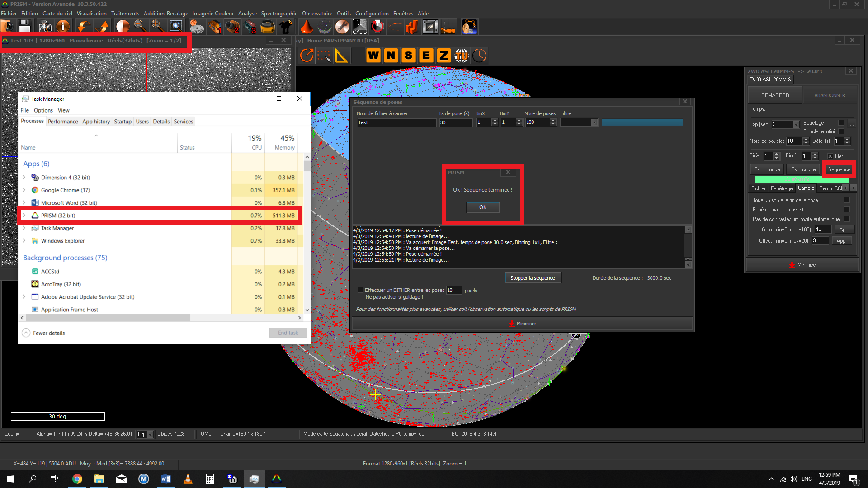Switch to Task Manager Startup tab

point(123,122)
